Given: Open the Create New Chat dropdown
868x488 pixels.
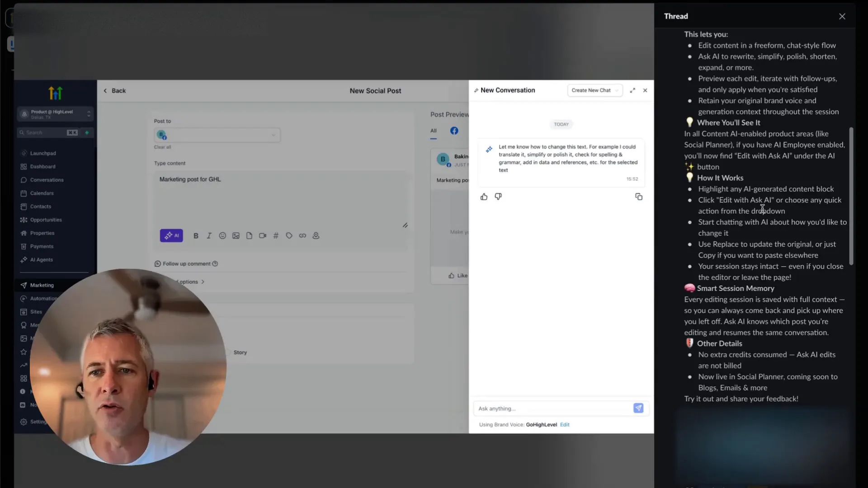Looking at the screenshot, I should click(x=595, y=90).
